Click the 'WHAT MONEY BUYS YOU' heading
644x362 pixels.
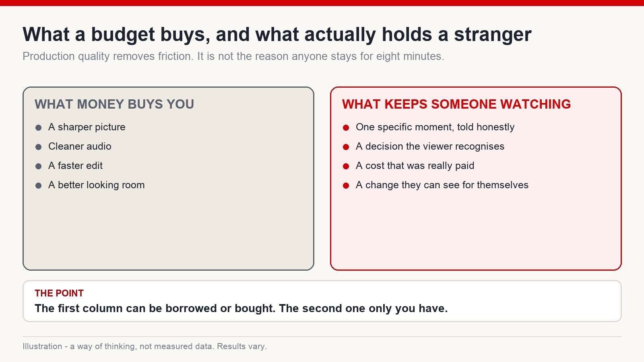point(114,104)
